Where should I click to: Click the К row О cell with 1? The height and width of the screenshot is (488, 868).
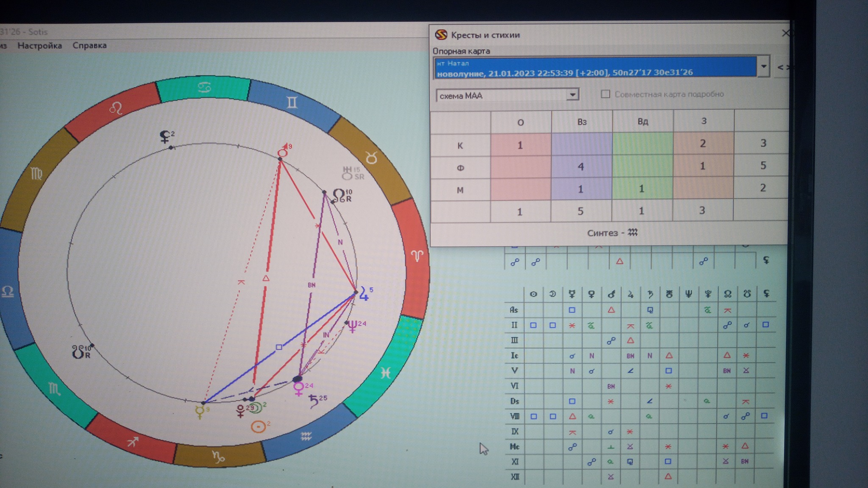[x=520, y=145]
